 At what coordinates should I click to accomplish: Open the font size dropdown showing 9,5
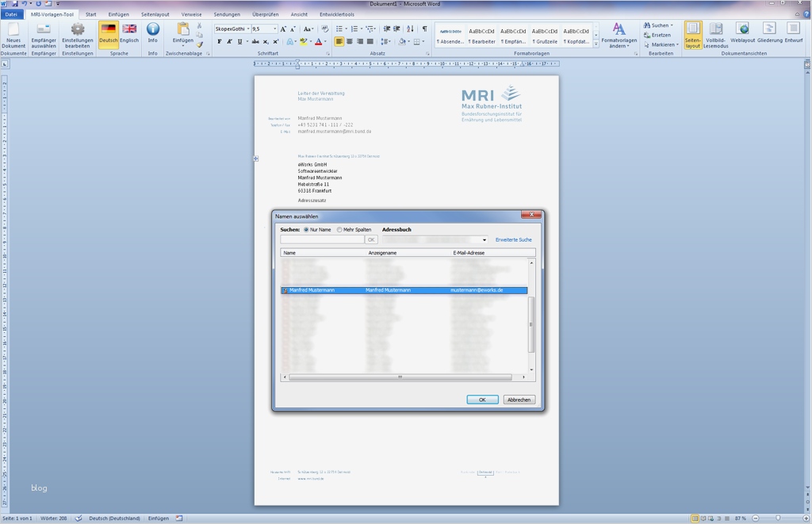[x=274, y=28]
